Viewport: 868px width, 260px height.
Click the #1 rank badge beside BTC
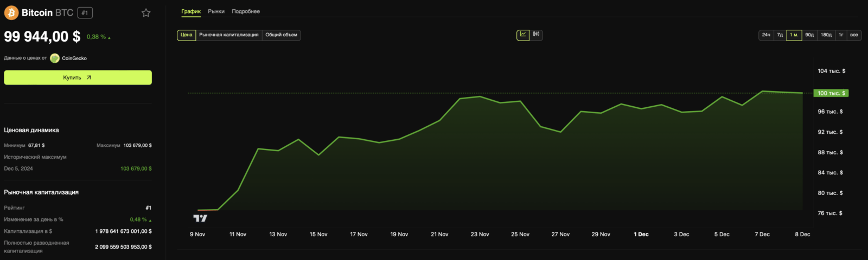pyautogui.click(x=85, y=13)
